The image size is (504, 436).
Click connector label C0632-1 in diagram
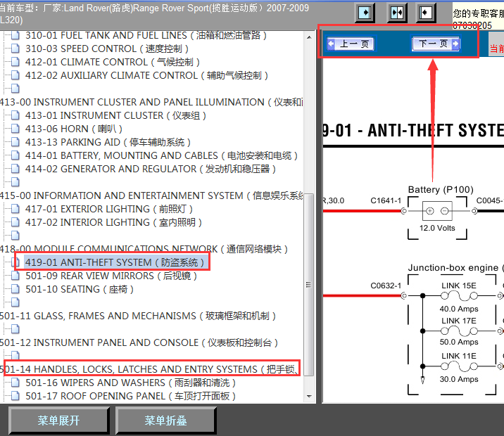(386, 286)
